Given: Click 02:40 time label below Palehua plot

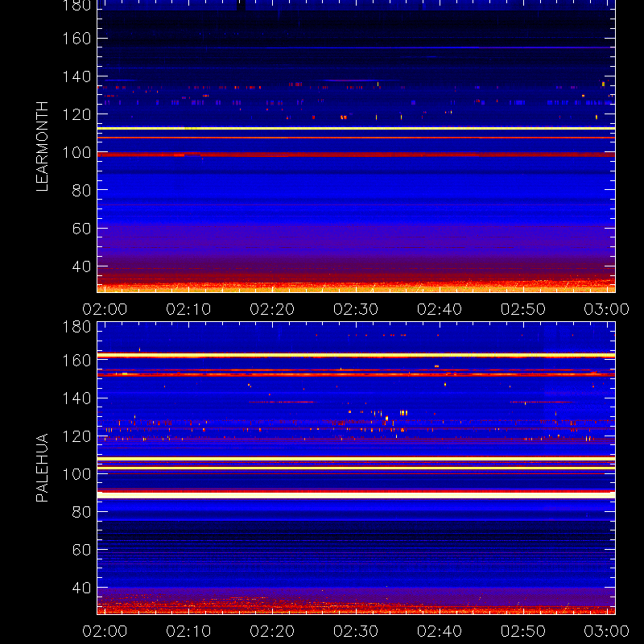Looking at the screenshot, I should [x=440, y=631].
